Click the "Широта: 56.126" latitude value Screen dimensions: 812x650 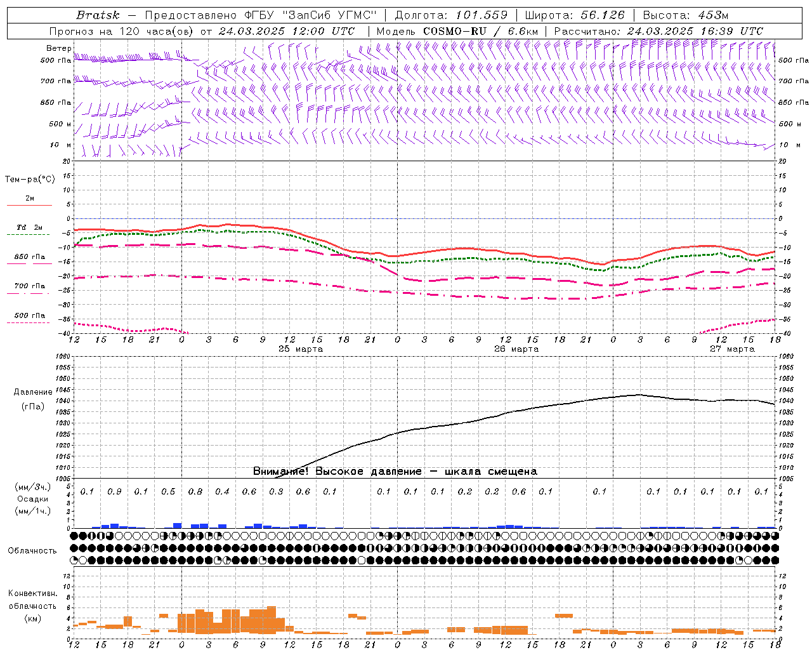click(x=575, y=15)
